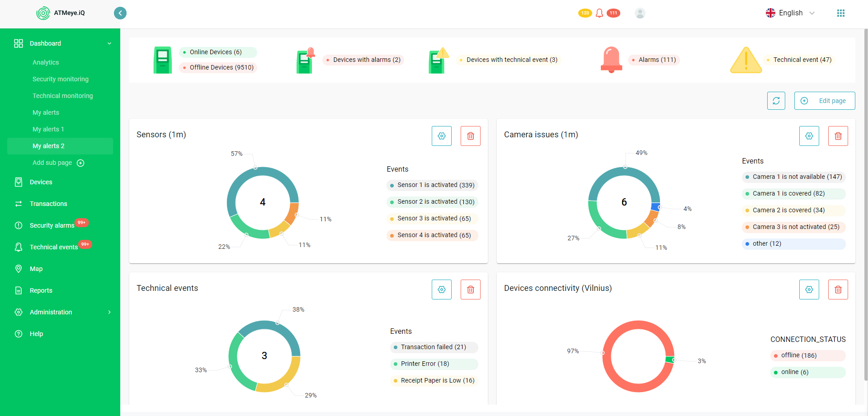Open the apps grid menu
This screenshot has width=868, height=416.
coord(840,13)
